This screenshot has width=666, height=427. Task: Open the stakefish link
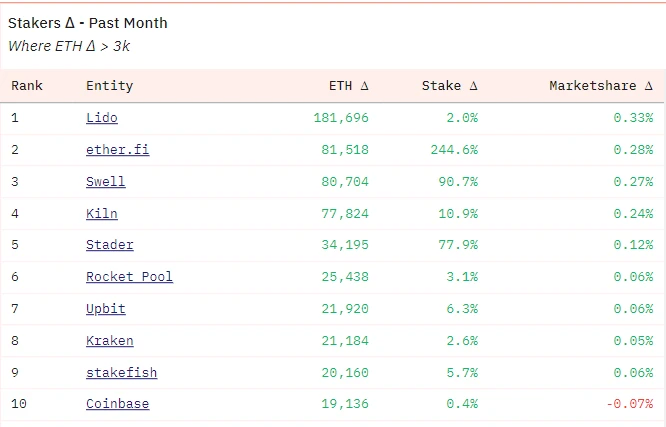click(x=121, y=373)
